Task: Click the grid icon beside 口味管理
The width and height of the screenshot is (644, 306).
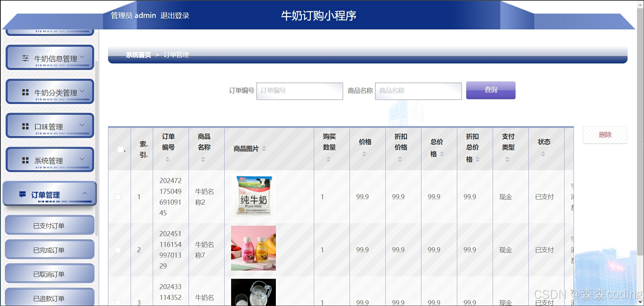Action: pyautogui.click(x=25, y=126)
